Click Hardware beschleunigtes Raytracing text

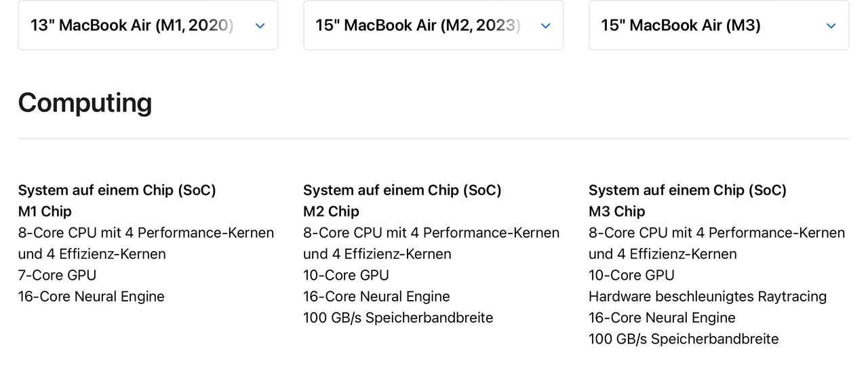[x=707, y=297]
